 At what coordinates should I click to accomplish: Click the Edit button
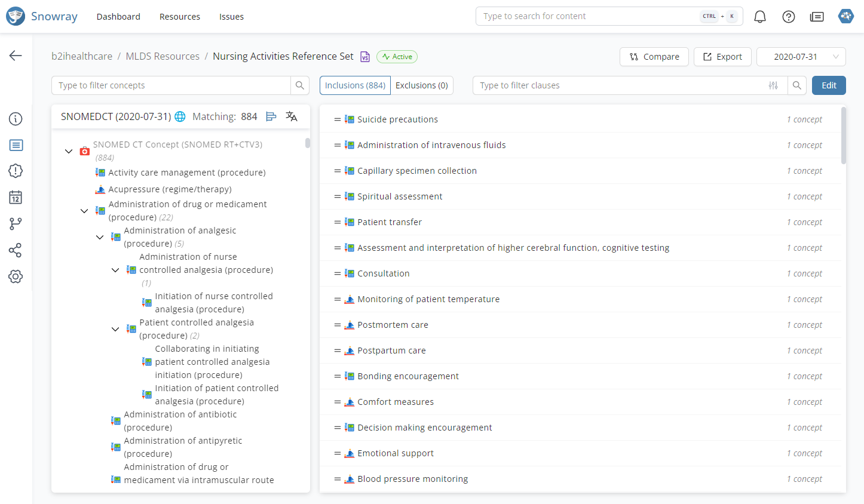[x=828, y=85]
